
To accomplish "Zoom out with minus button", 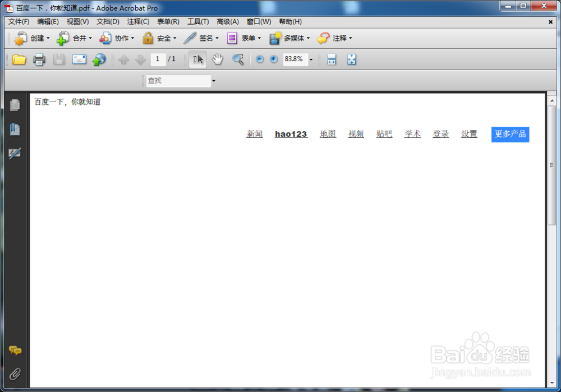I will [260, 59].
